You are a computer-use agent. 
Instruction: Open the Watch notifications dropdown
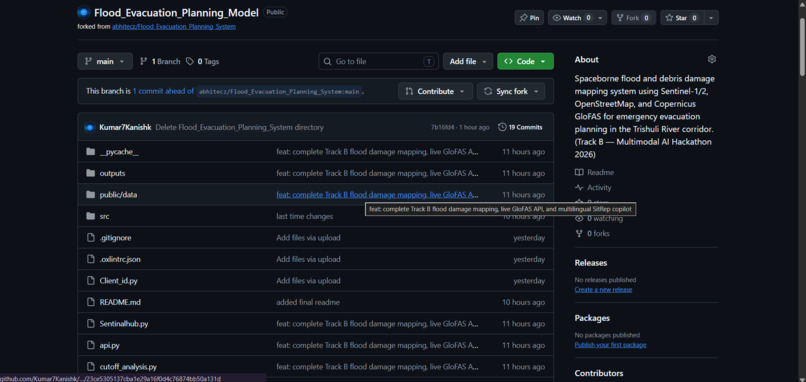[x=577, y=18]
